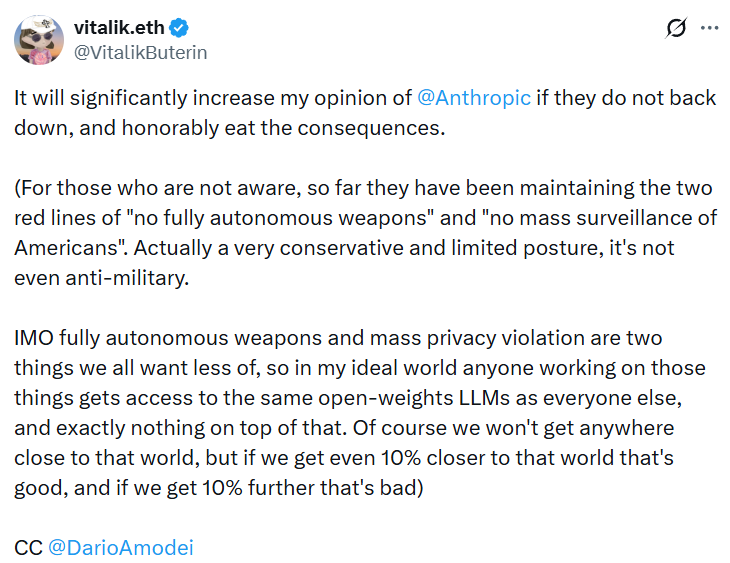
Task: Click the quoted text "no mass surveillance of"
Action: click(585, 219)
